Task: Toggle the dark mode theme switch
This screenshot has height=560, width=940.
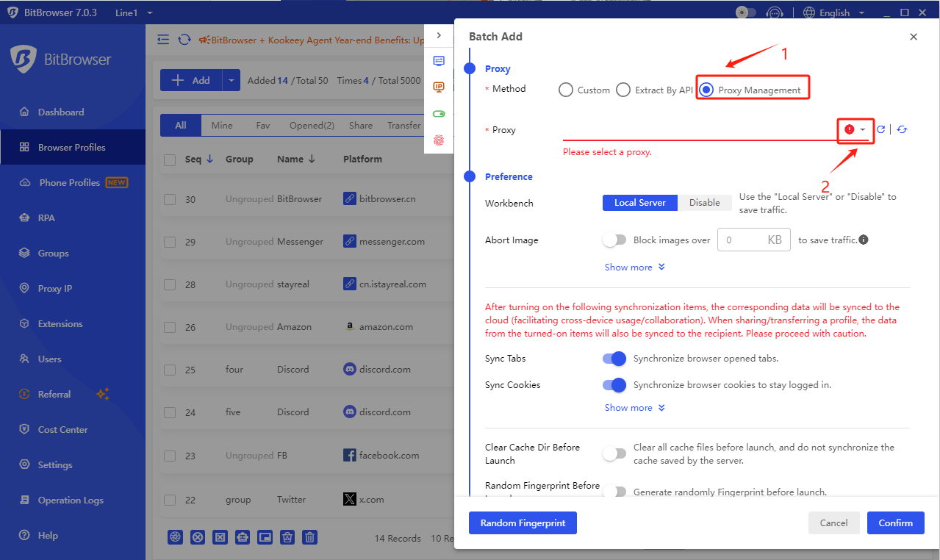Action: click(x=746, y=12)
